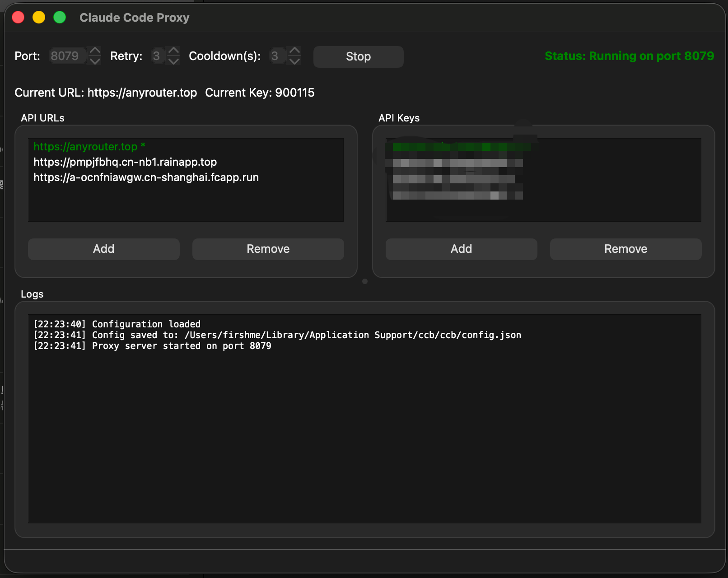This screenshot has width=728, height=578.
Task: Remove the selected API key
Action: click(625, 249)
